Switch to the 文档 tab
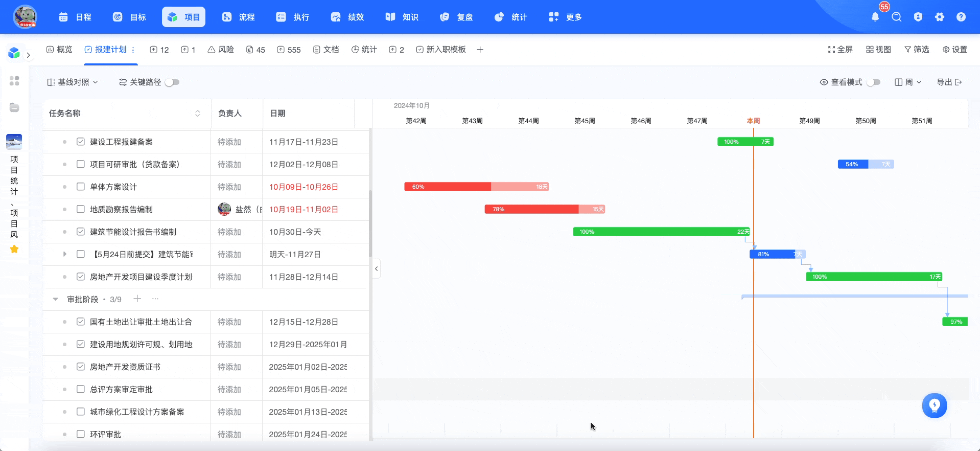 326,50
